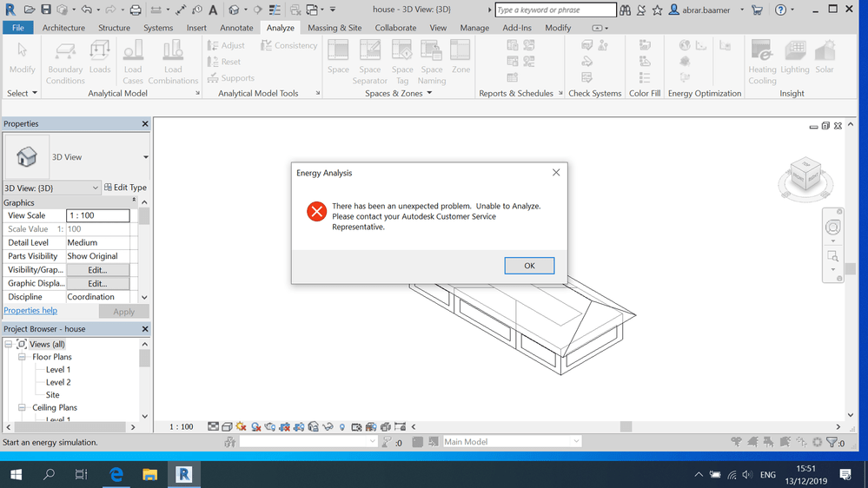
Task: Open the Load Cases tool
Action: pos(133,63)
